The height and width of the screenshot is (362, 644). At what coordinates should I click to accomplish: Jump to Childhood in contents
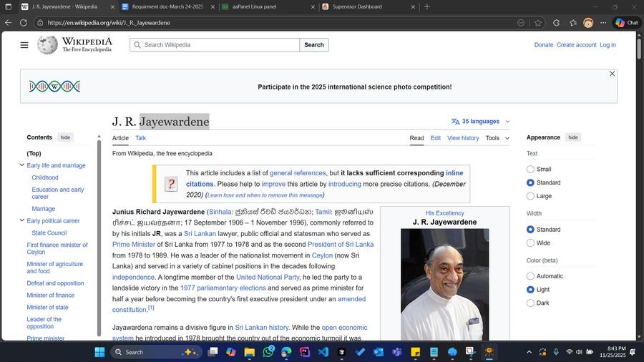coord(45,177)
